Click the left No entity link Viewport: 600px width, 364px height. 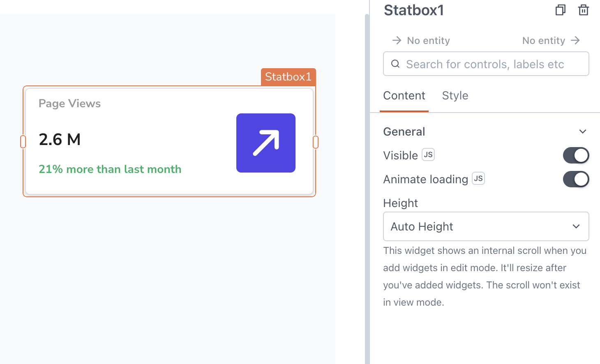point(428,40)
